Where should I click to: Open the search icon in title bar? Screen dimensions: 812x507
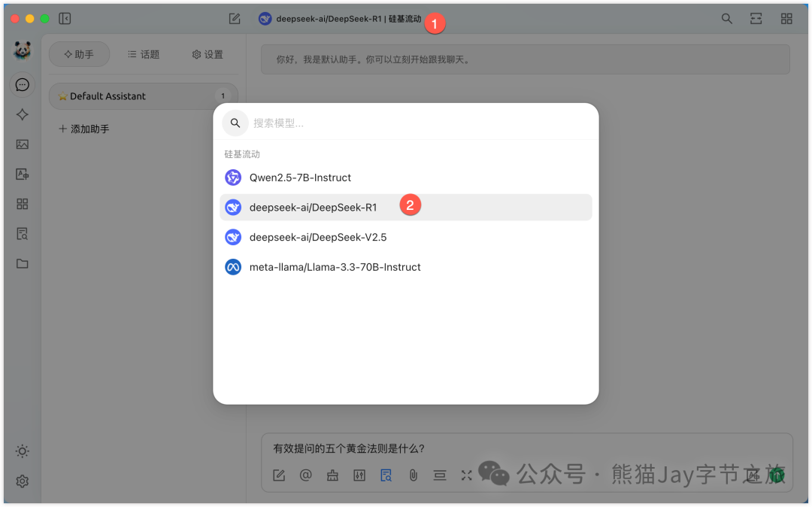point(726,19)
